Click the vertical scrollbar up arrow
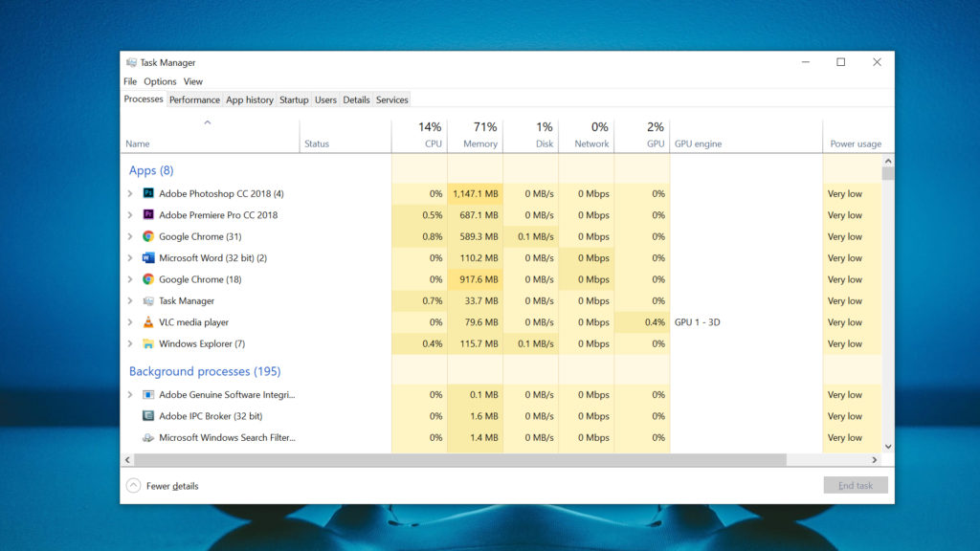980x551 pixels. [888, 161]
